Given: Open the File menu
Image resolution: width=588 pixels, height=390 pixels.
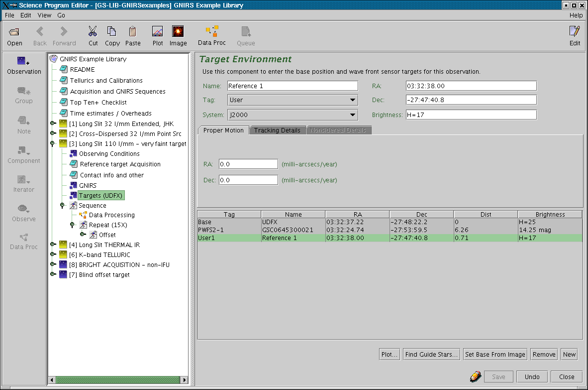Looking at the screenshot, I should [9, 15].
